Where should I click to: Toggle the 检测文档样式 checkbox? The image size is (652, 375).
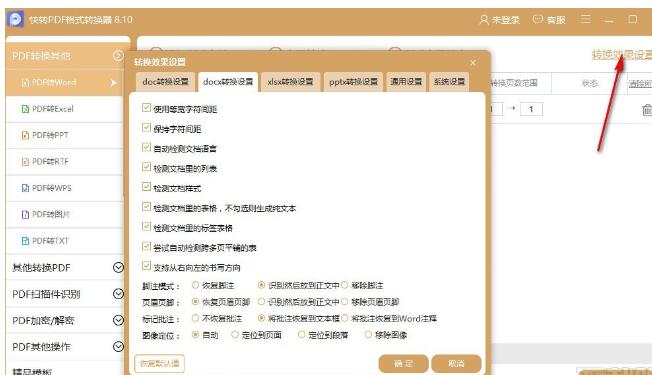click(x=146, y=187)
